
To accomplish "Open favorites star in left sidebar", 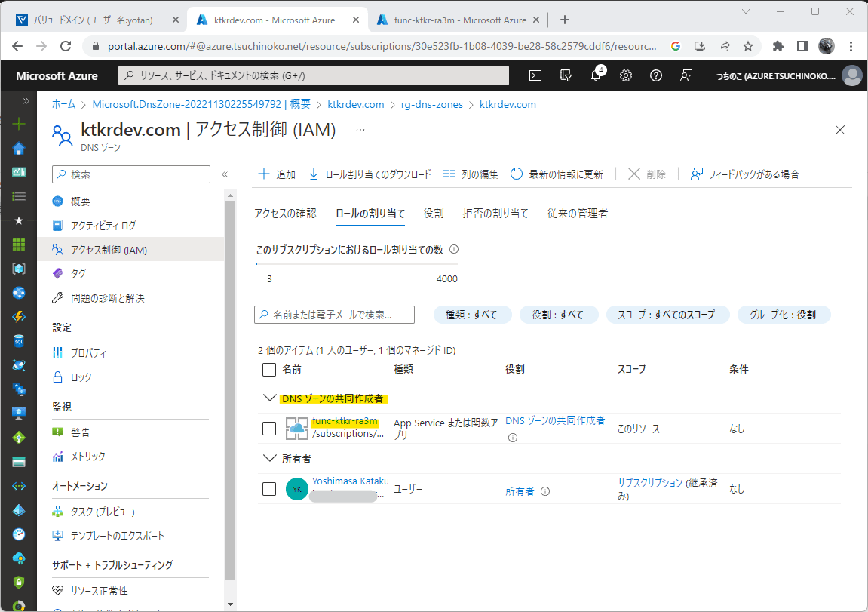I will (19, 220).
